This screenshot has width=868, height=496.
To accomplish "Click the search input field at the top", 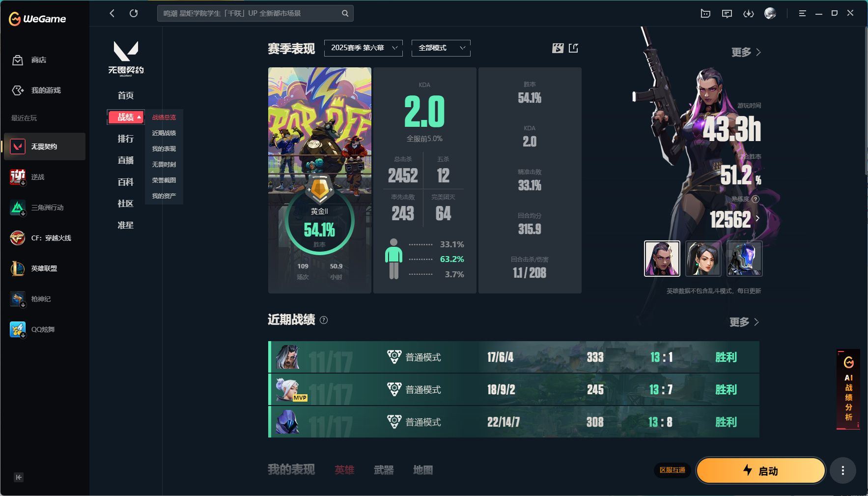I will (x=251, y=13).
